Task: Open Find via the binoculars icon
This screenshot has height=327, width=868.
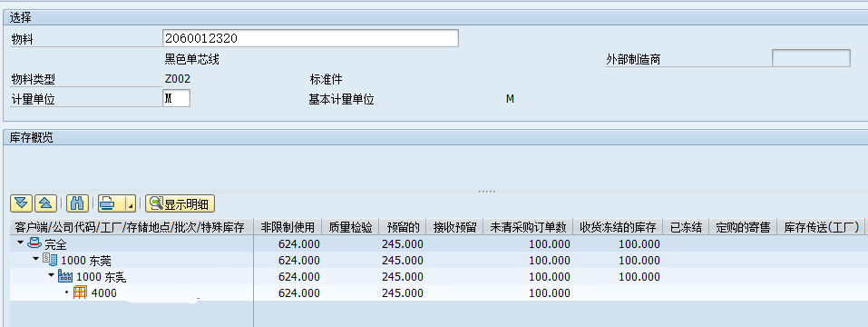Action: pos(77,203)
